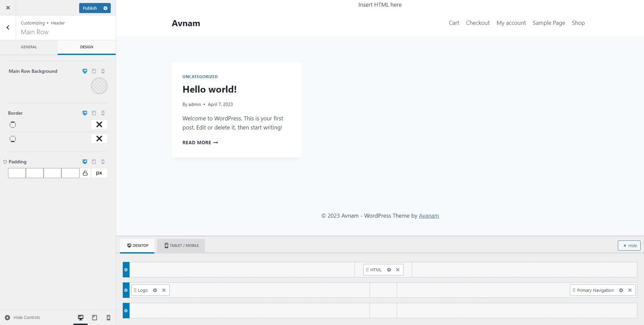The width and height of the screenshot is (644, 325).
Task: Go back to Header section
Action: click(8, 28)
